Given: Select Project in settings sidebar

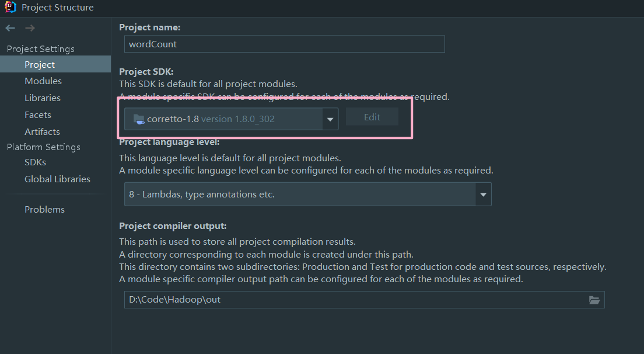Looking at the screenshot, I should pos(40,64).
